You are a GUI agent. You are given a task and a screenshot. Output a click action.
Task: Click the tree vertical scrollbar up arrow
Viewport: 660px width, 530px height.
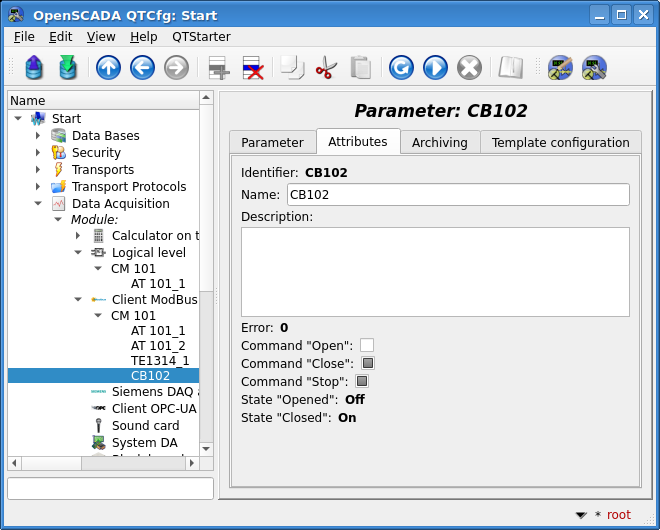point(206,98)
